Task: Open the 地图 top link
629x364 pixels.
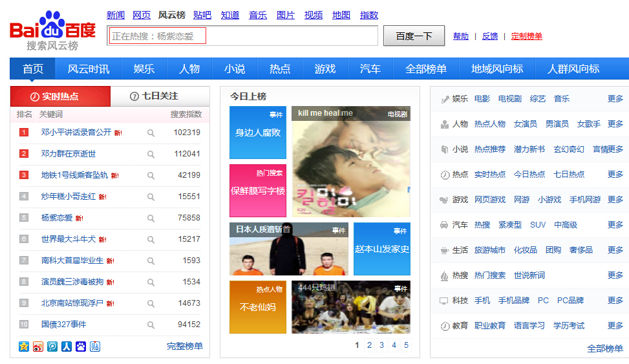Action: [341, 16]
